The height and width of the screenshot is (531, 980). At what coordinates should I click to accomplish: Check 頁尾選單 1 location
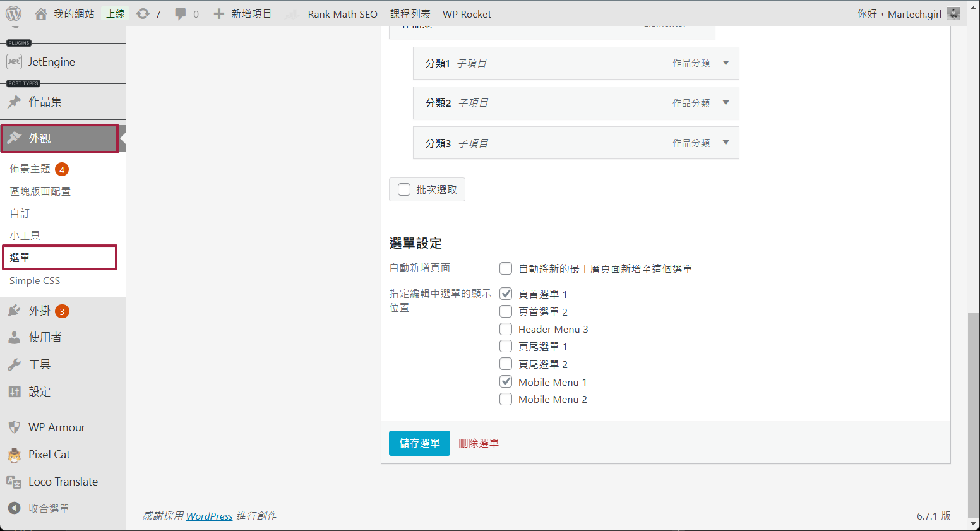point(506,346)
